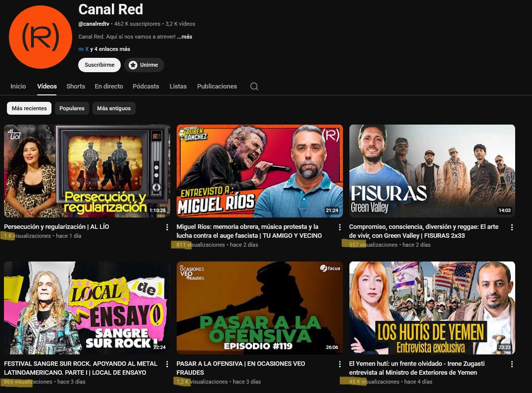Open PASAR A LA OFENSIVA video title
Screen dimensions: 532x393
tap(241, 368)
